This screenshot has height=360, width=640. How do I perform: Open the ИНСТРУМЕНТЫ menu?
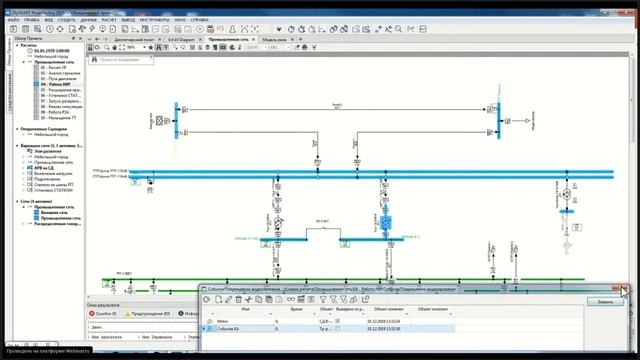coord(154,20)
